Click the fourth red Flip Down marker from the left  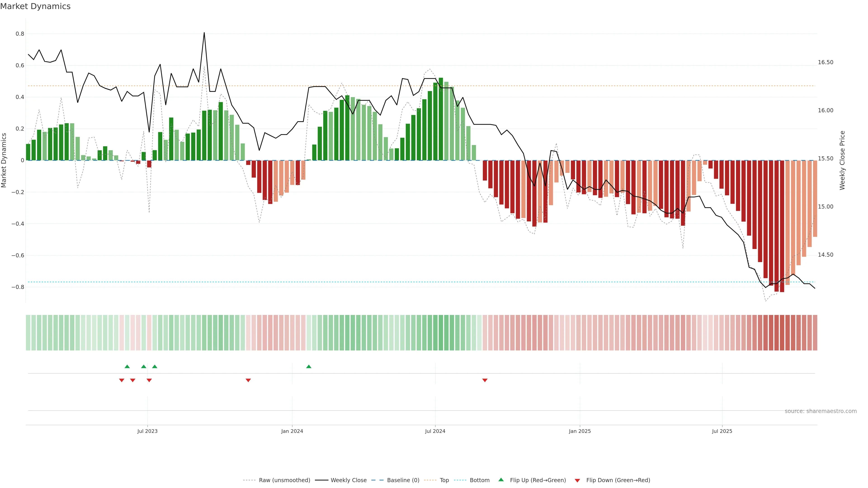pos(248,380)
